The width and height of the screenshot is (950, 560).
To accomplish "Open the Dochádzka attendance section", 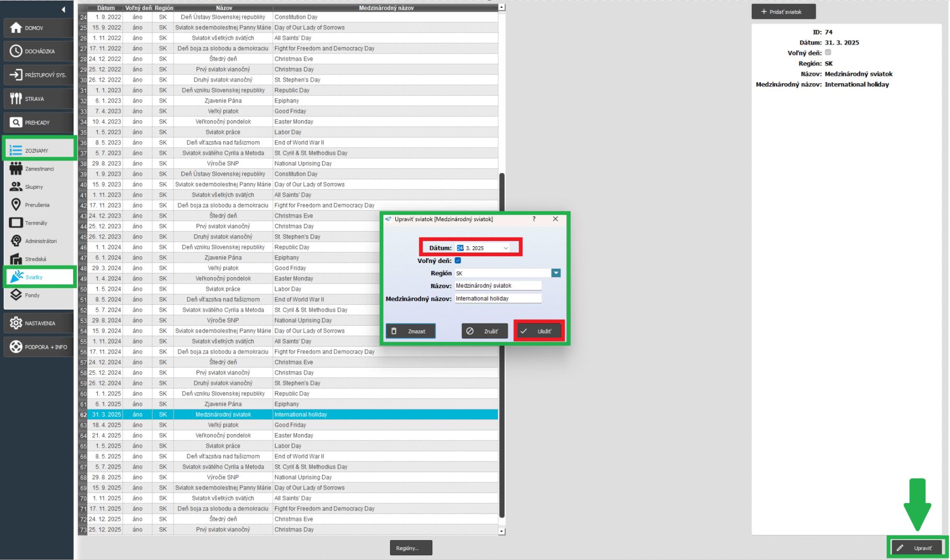I will pos(38,51).
